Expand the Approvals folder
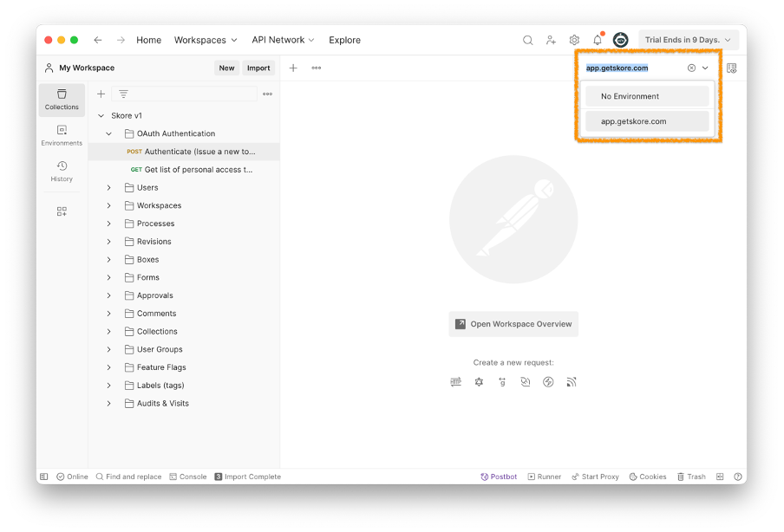 (x=108, y=295)
